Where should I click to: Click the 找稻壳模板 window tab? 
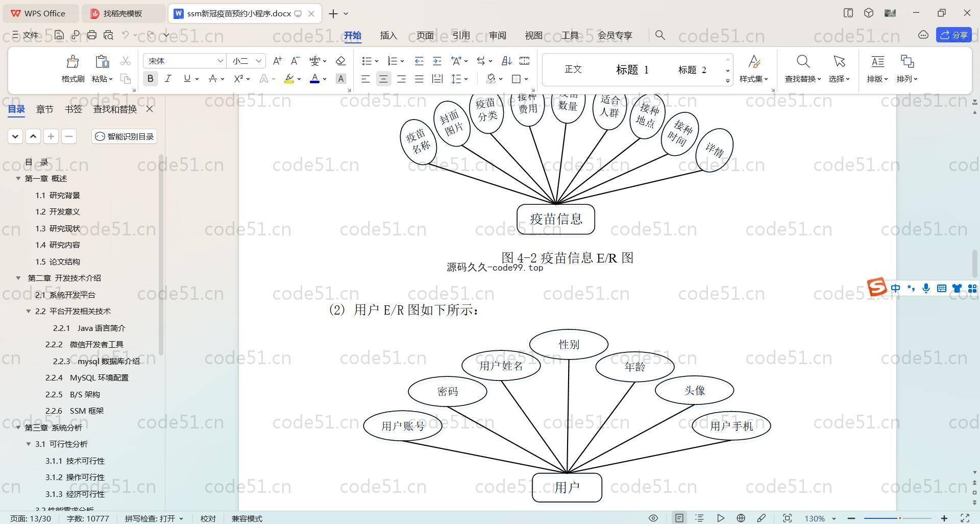pyautogui.click(x=123, y=14)
